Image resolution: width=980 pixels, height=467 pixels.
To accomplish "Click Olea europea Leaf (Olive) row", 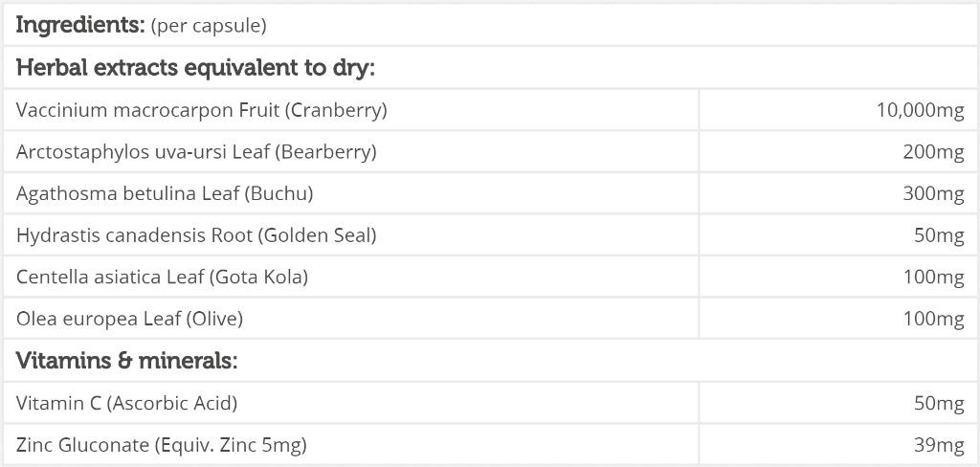I will tap(490, 319).
